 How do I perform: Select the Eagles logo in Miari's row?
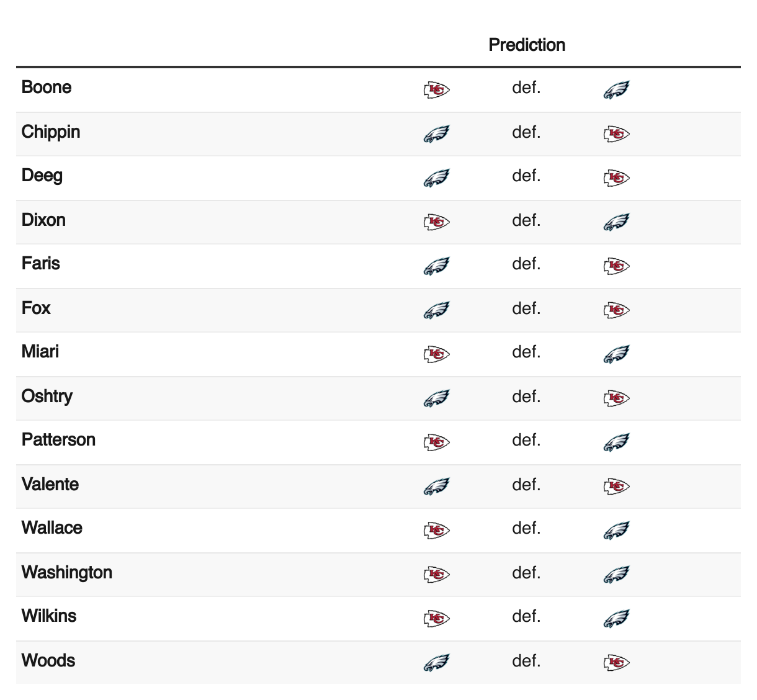point(617,354)
